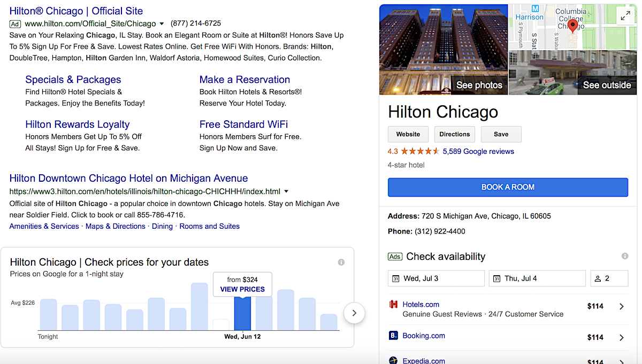Viewport: 642px width, 364px height.
Task: Click calendar icon in Thu, Jul 4 field
Action: pyautogui.click(x=497, y=278)
